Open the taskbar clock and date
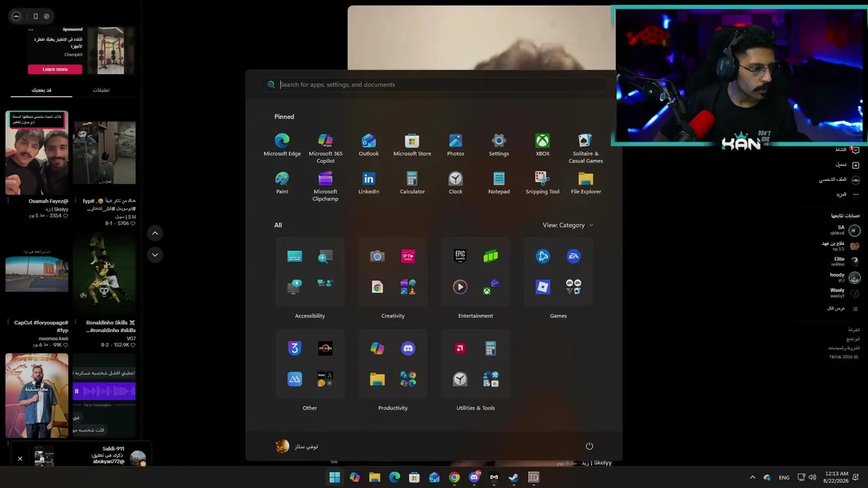 pyautogui.click(x=837, y=477)
